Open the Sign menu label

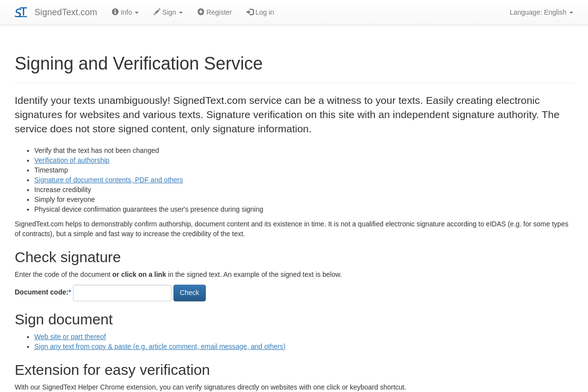169,12
